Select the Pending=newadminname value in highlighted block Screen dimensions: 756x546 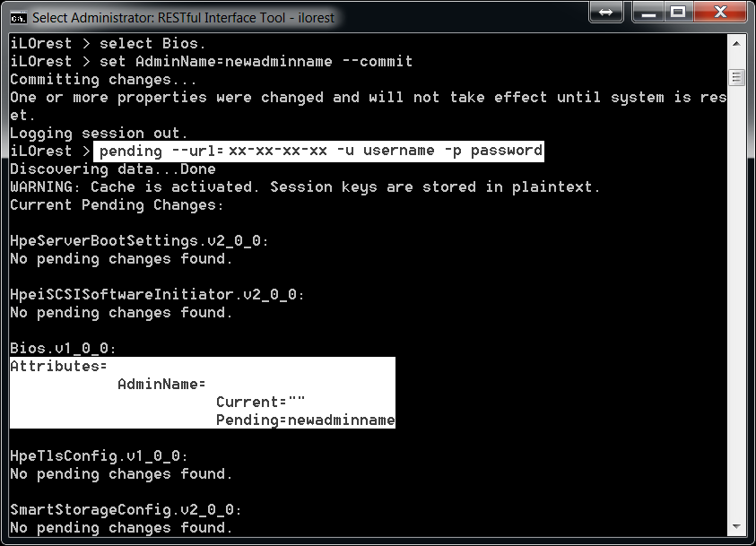point(304,420)
